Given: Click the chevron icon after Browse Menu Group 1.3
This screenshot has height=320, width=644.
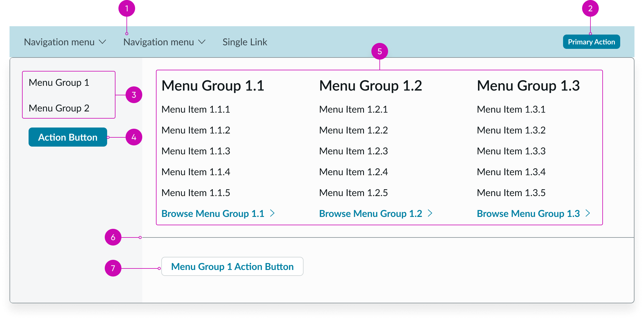Looking at the screenshot, I should click(x=588, y=213).
